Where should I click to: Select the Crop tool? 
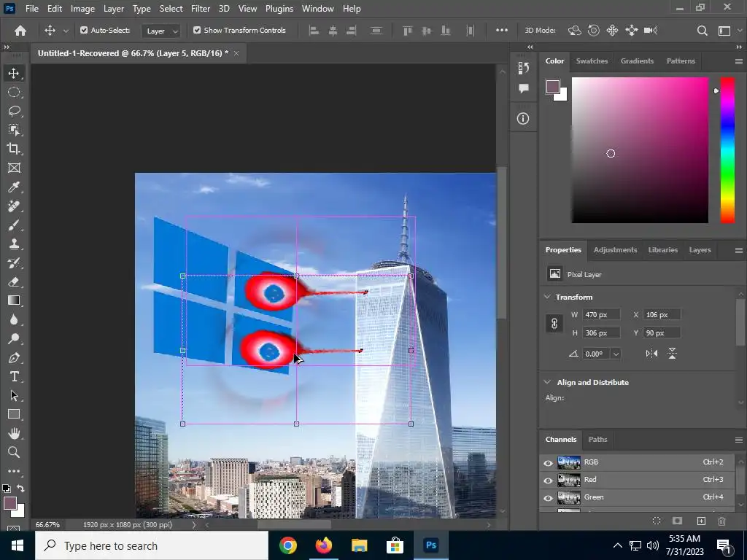[x=14, y=149]
